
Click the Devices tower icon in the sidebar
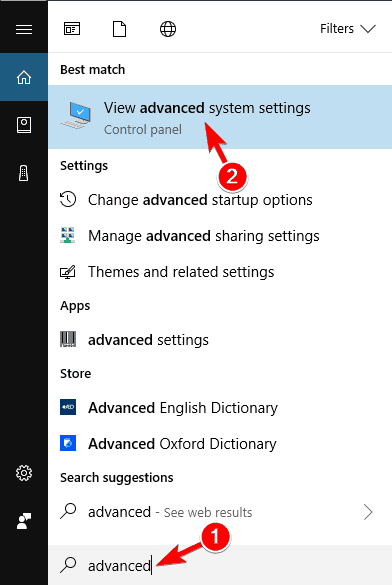pos(23,173)
